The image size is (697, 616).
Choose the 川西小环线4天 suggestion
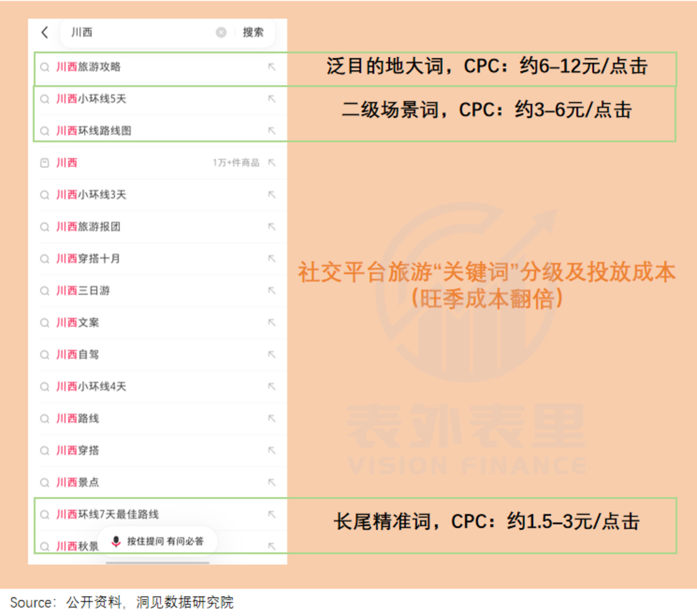pos(158,387)
